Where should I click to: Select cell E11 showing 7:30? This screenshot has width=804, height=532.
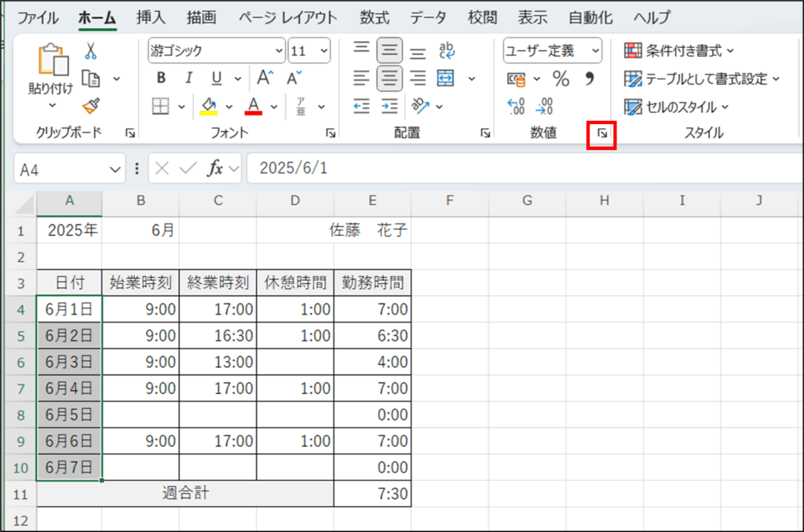tap(372, 494)
